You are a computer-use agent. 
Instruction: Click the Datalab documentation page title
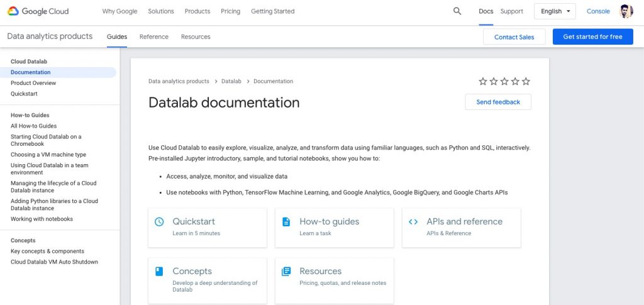(224, 103)
